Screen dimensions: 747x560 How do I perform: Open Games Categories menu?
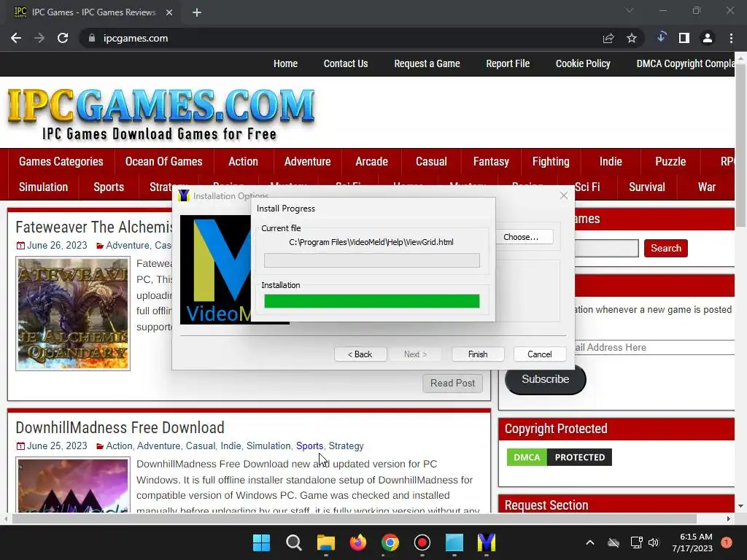[61, 161]
